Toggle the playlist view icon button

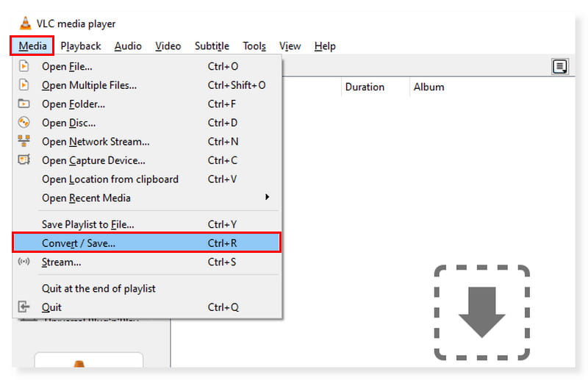click(559, 67)
